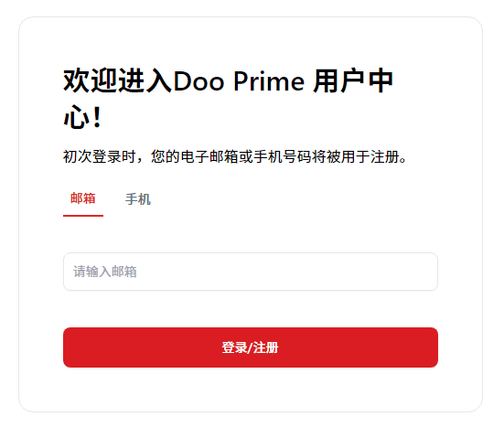
Task: Click the red 登录/注册 button
Action: click(251, 347)
